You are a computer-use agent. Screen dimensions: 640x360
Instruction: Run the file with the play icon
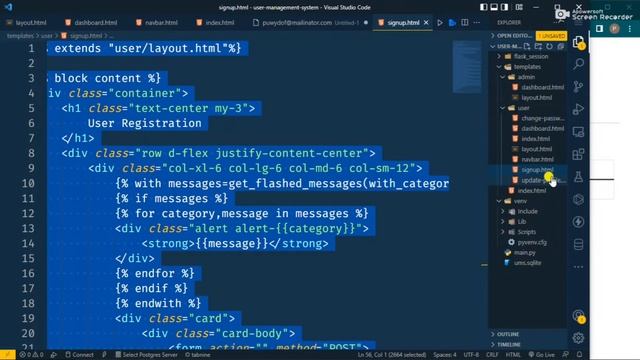click(x=440, y=22)
